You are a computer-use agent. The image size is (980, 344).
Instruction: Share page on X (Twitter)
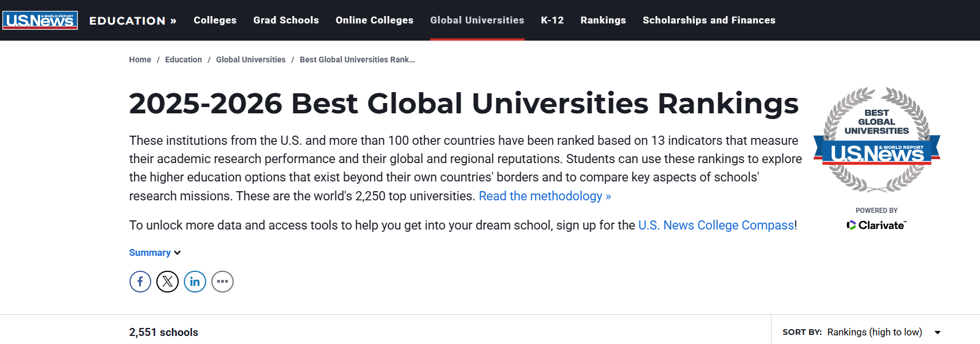tap(168, 282)
